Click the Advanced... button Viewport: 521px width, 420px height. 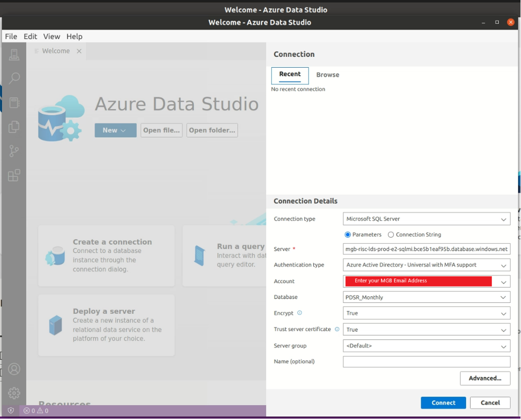485,378
